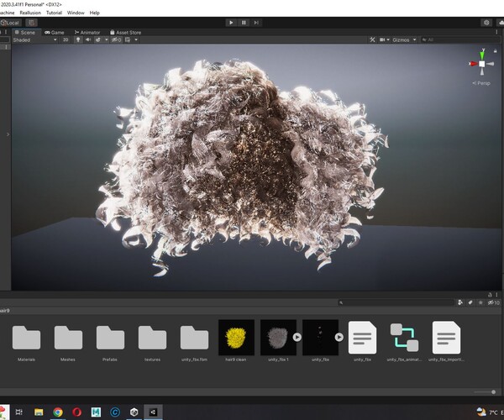Viewport: 504px width, 420px height.
Task: Open the grid settings dropdown arrow
Action: click(136, 39)
